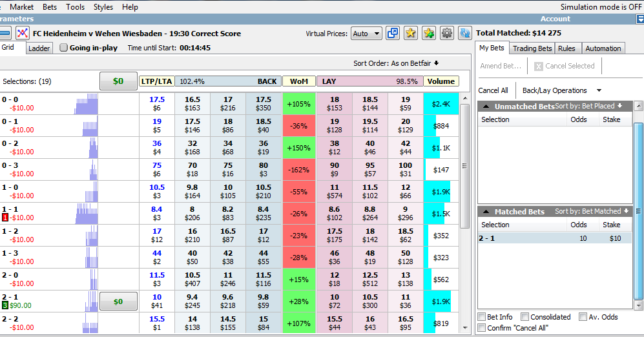The height and width of the screenshot is (337, 644).
Task: Click the Volume column header
Action: tap(441, 81)
